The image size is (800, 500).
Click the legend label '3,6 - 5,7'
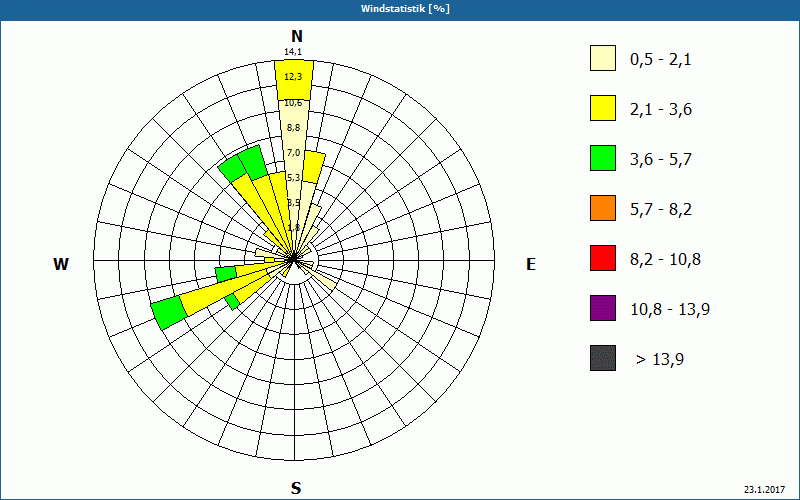pyautogui.click(x=661, y=160)
